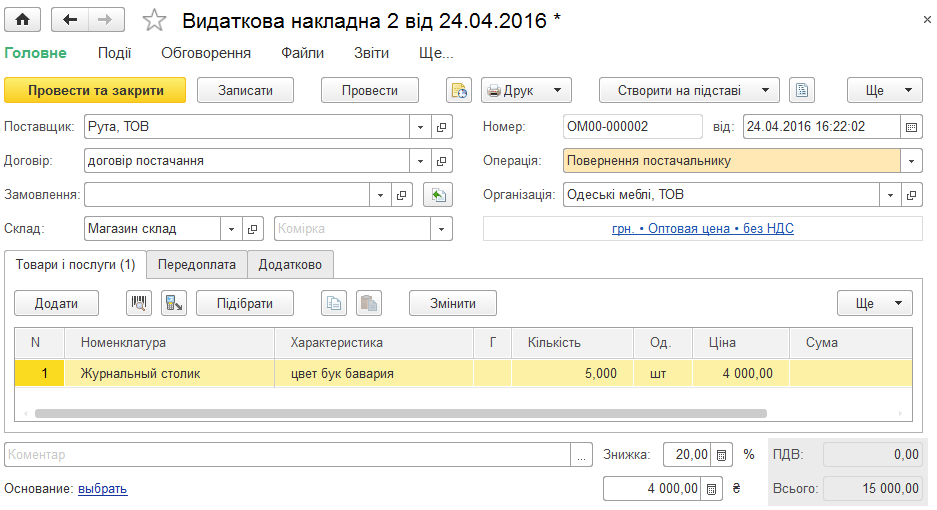Open the Склад record with the open icon
Screen dimensions: 937x510
click(x=253, y=229)
